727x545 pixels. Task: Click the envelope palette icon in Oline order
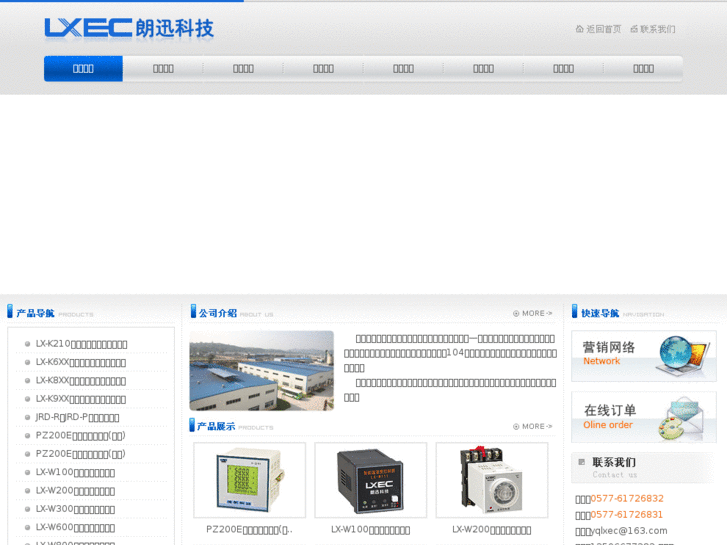[680, 418]
